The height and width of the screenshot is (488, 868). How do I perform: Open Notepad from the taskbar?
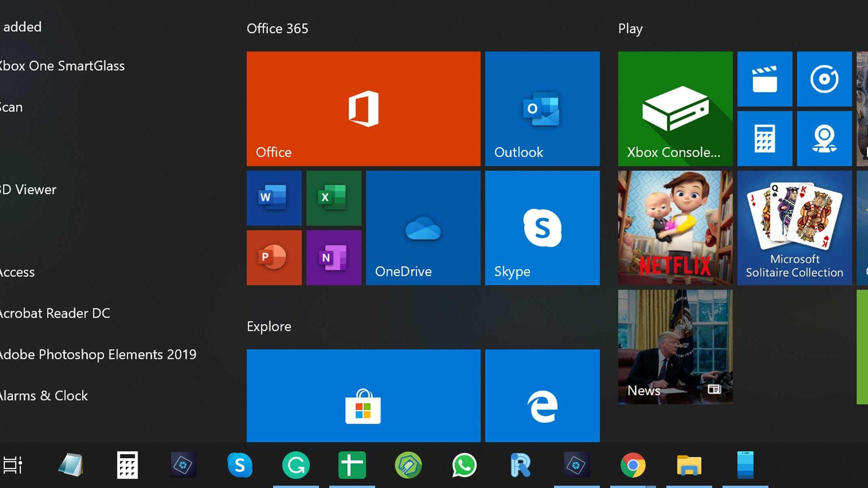pyautogui.click(x=71, y=465)
